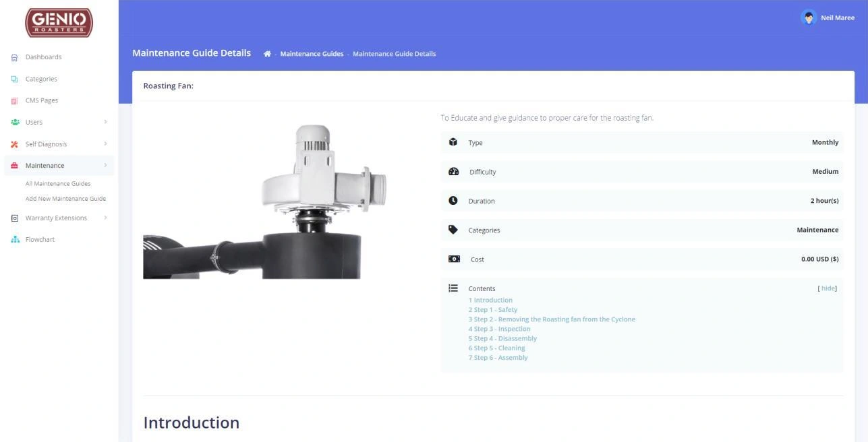Click the Difficulty gauge icon
This screenshot has width=868, height=442.
[453, 172]
